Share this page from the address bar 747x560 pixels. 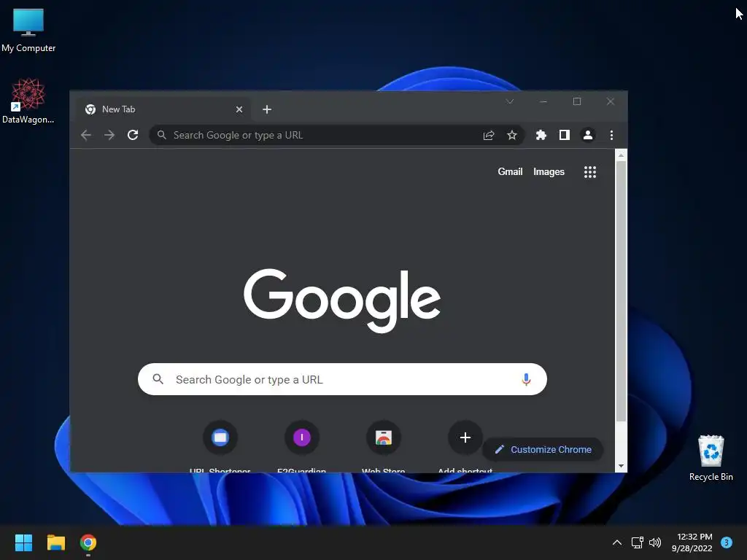pos(489,135)
